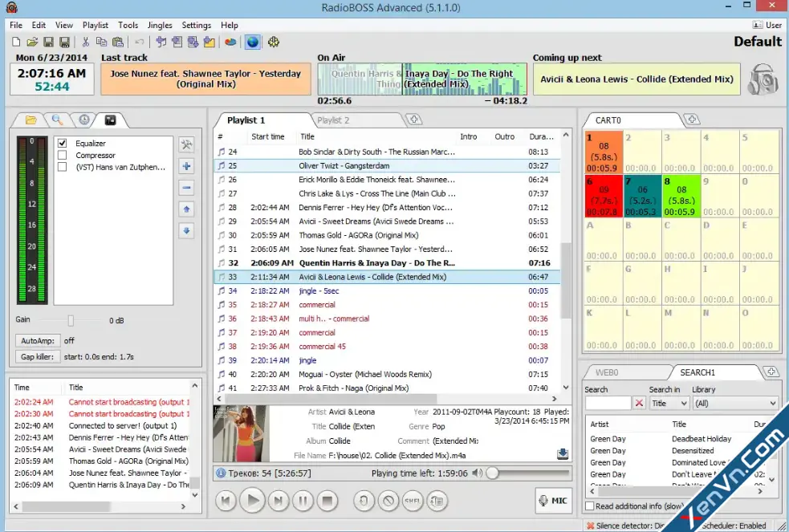Open the File menu
Image resolution: width=789 pixels, height=532 pixels.
(x=16, y=25)
